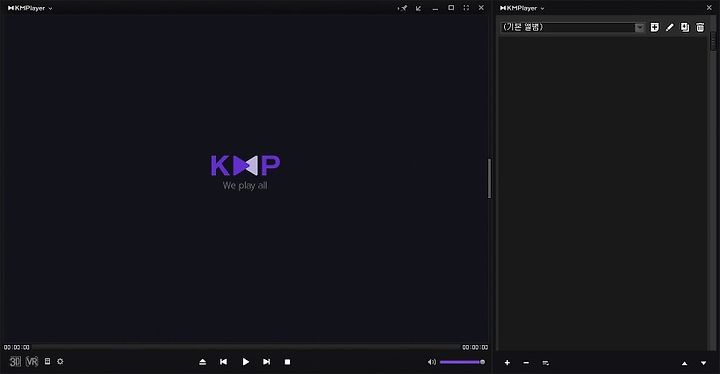Switch to compact mode arrow icon
720x374 pixels.
coord(418,8)
